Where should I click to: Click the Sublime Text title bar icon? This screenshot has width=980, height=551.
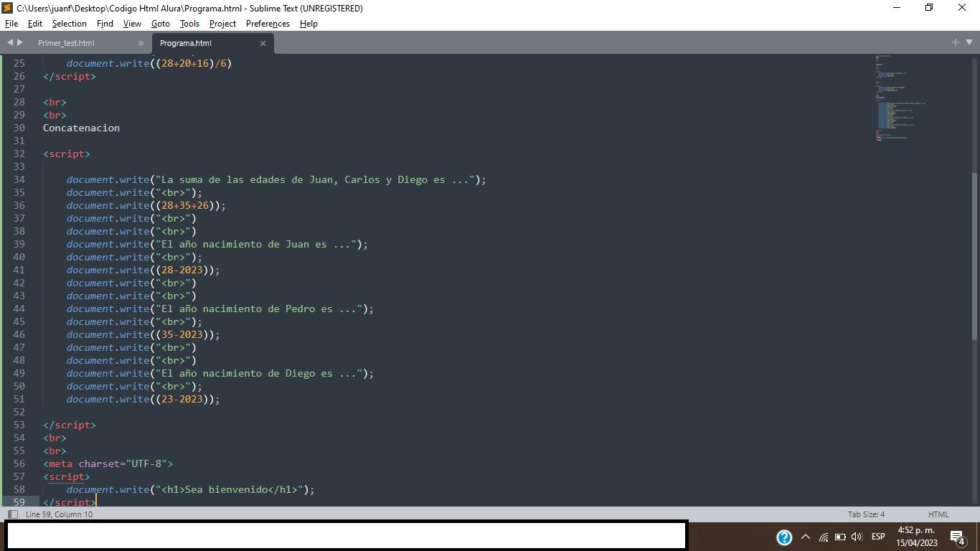tap(7, 8)
